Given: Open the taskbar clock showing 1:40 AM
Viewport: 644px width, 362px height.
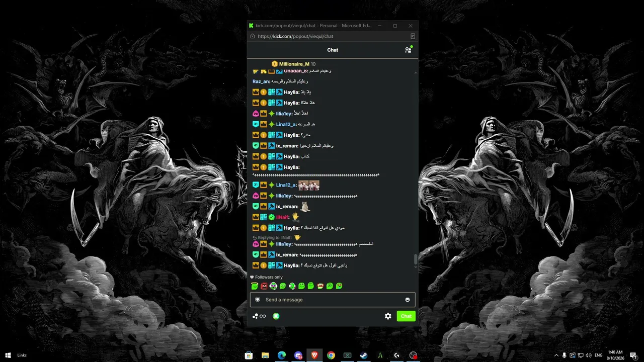Looking at the screenshot, I should pyautogui.click(x=615, y=355).
